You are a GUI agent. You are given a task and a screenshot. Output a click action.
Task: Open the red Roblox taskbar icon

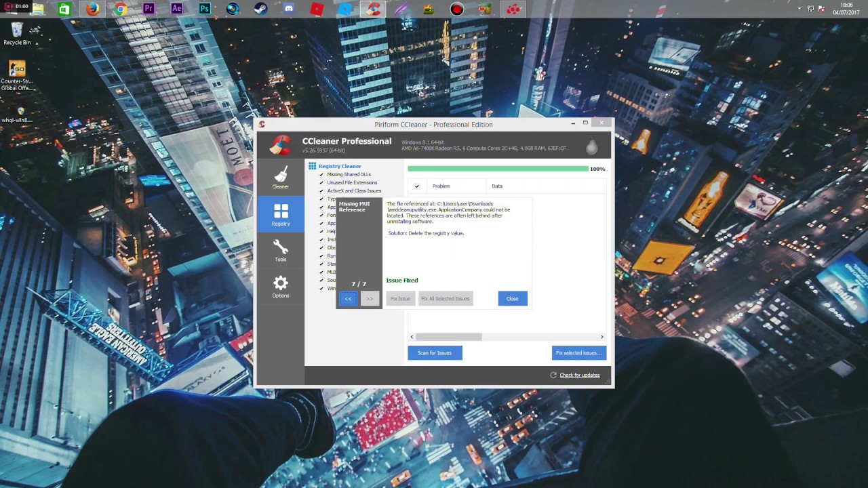click(x=317, y=9)
